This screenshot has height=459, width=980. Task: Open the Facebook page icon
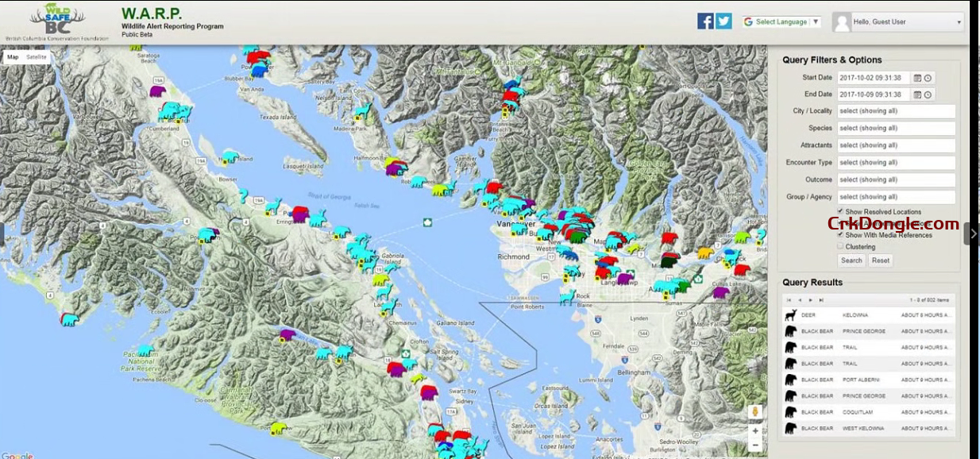click(705, 21)
